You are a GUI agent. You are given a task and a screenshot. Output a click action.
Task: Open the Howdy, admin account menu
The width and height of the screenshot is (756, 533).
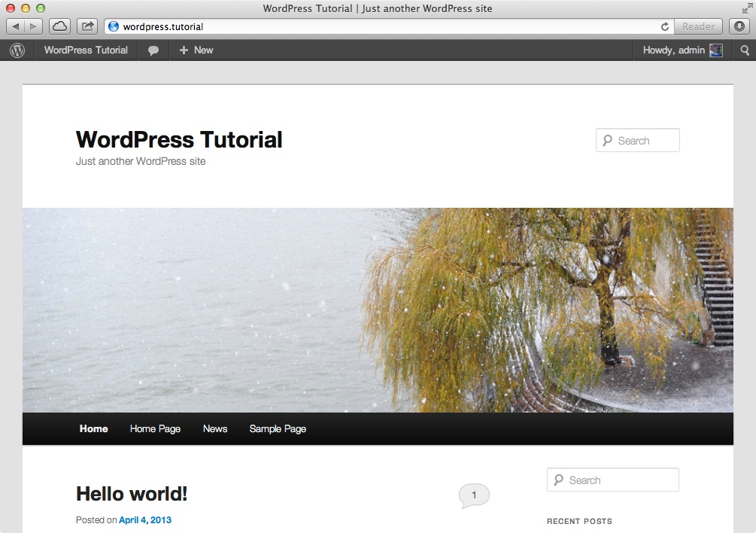[x=683, y=50]
